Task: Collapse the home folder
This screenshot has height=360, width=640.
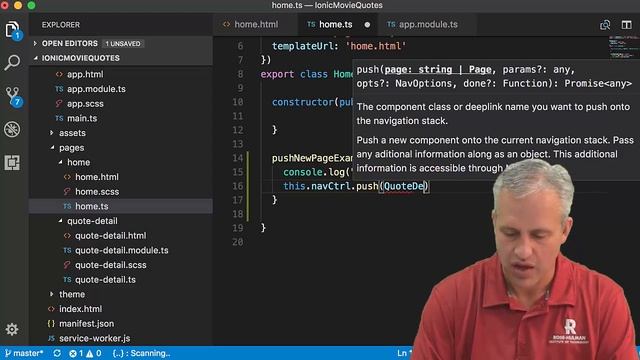Action: (78, 162)
